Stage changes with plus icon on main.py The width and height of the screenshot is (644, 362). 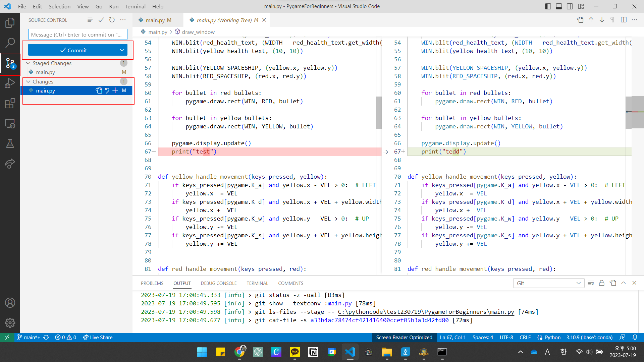[x=115, y=90]
